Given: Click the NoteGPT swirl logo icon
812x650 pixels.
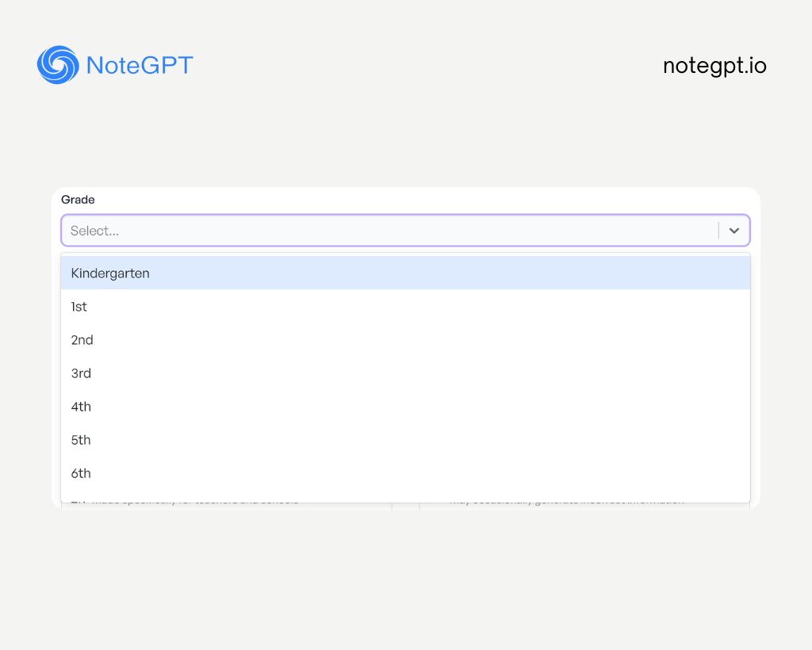Looking at the screenshot, I should [x=58, y=65].
